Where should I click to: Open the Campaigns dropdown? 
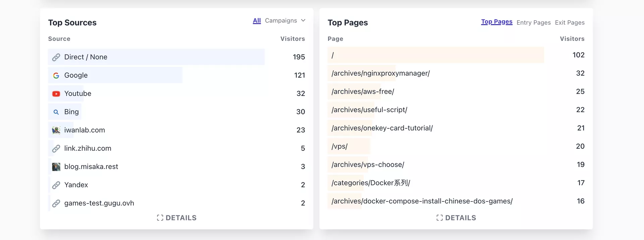(285, 20)
